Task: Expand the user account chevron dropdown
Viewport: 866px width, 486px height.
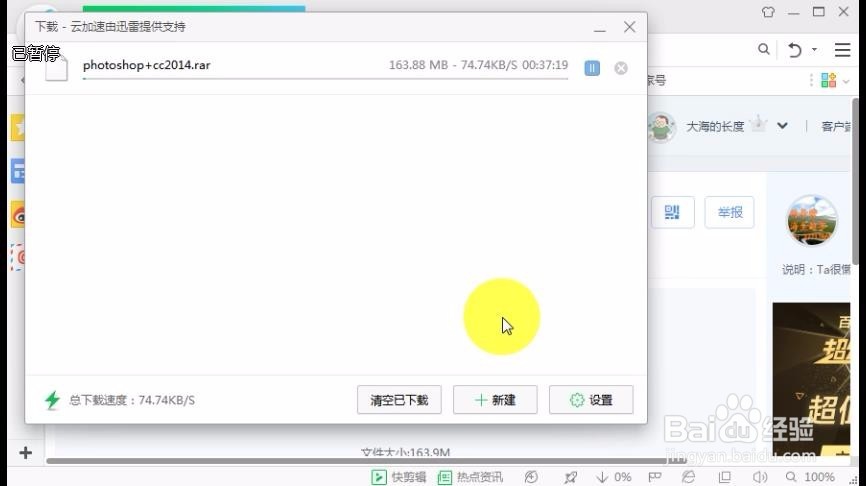Action: pos(782,126)
